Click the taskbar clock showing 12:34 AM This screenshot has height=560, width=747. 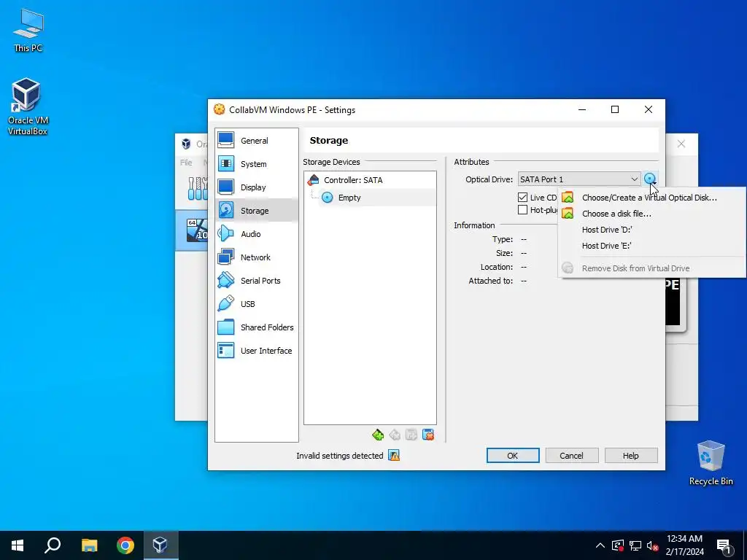684,545
